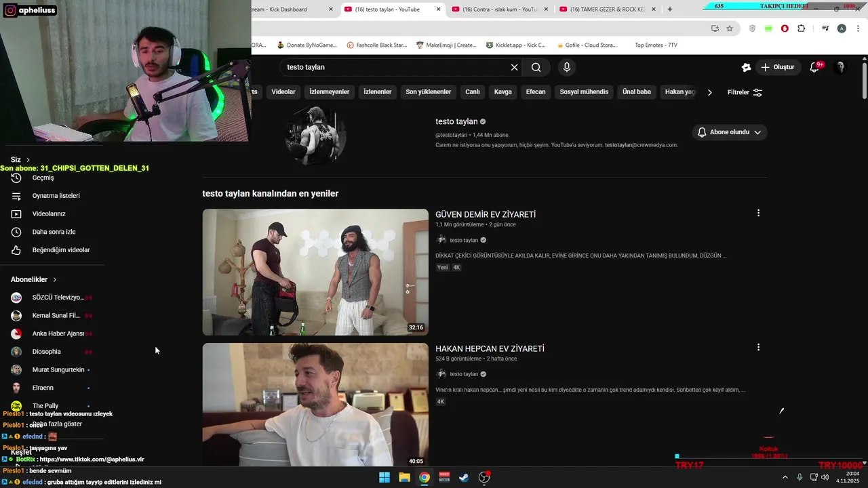The image size is (868, 488).
Task: Click the magnifier search button
Action: [536, 67]
